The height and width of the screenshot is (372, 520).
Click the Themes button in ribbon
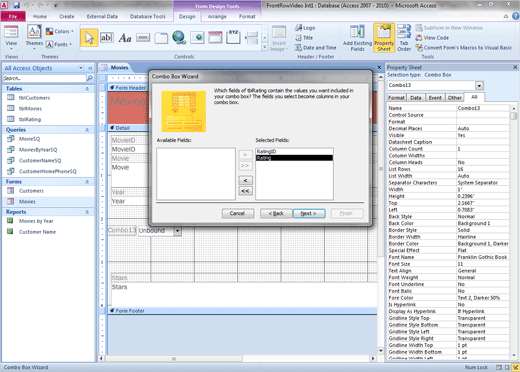click(x=34, y=37)
